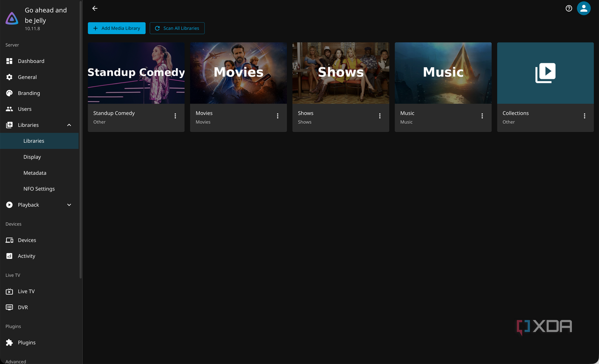Click the sidebar vertical scrollbar
This screenshot has width=599, height=364.
[81, 140]
